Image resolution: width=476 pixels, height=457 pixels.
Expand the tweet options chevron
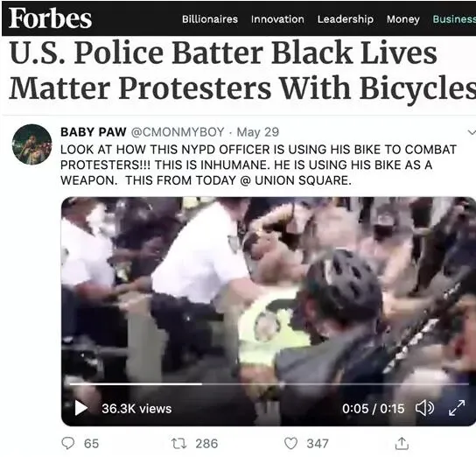tap(472, 132)
